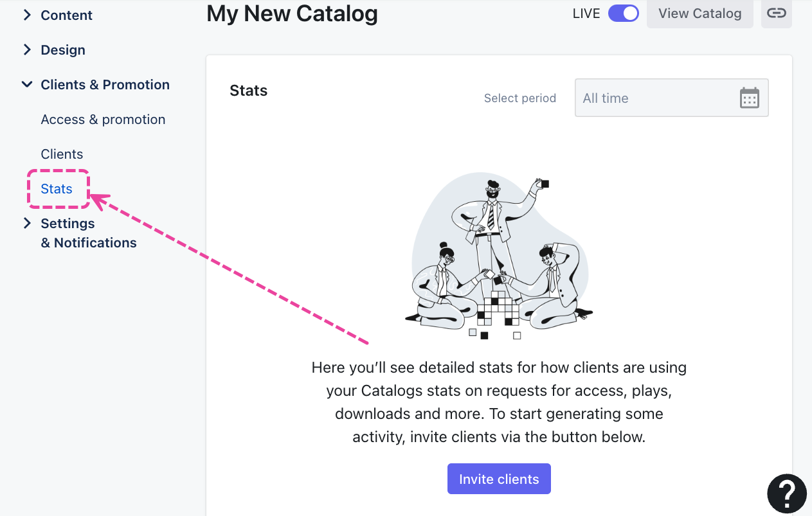
Task: Expand the Settings & Notifications chevron
Action: pos(27,223)
